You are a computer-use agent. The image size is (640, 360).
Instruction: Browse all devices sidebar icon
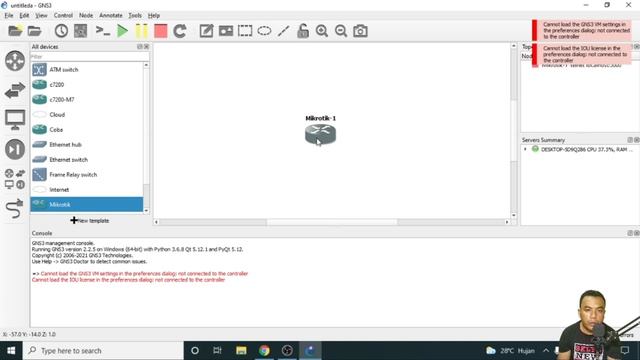point(15,179)
